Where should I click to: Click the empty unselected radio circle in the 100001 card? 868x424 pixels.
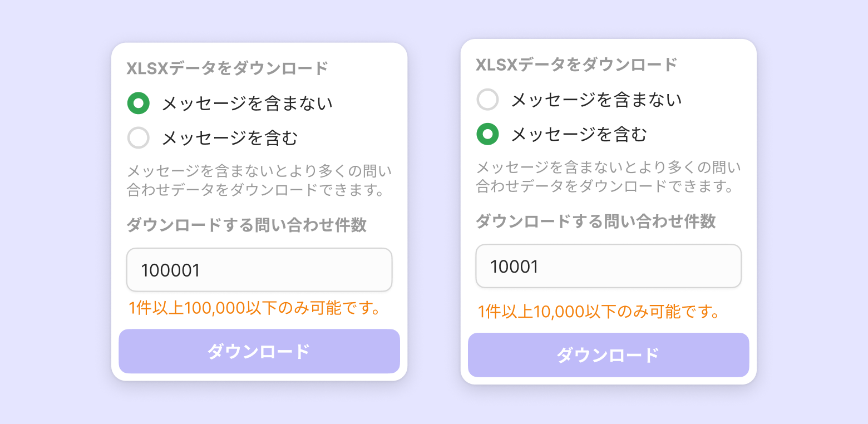tap(139, 137)
